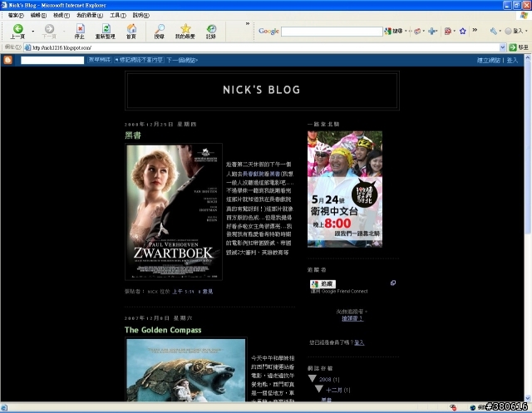Open The Golden Compass post title
The image size is (532, 413).
click(163, 330)
